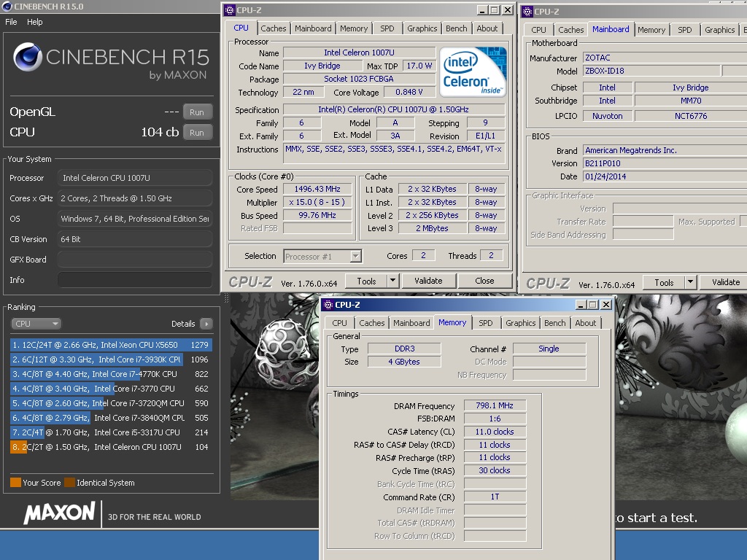
Task: Select CPU tab in CPU-Z Mainboard window
Action: (539, 30)
